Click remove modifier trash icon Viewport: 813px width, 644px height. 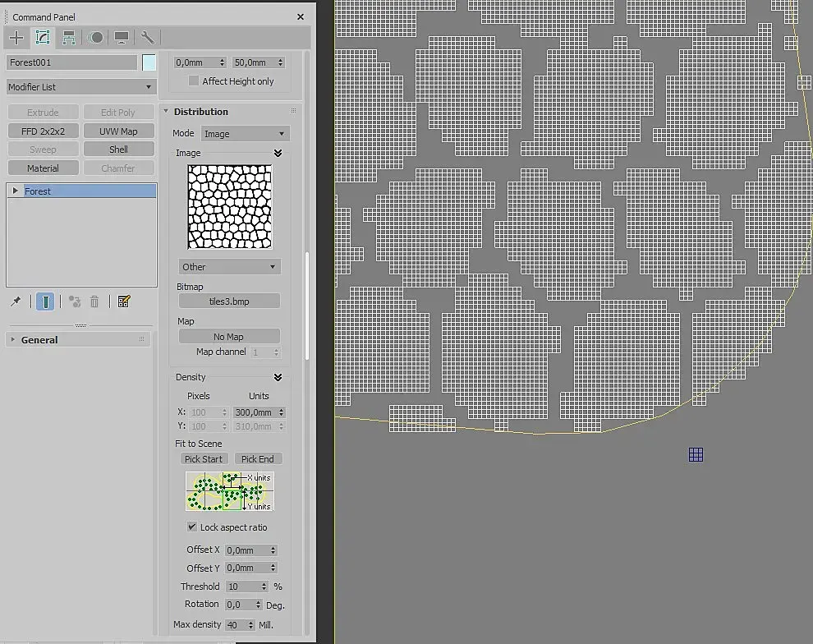(x=94, y=301)
